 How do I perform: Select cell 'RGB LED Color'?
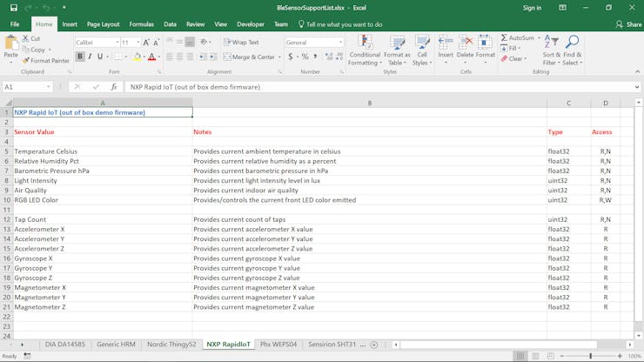103,200
